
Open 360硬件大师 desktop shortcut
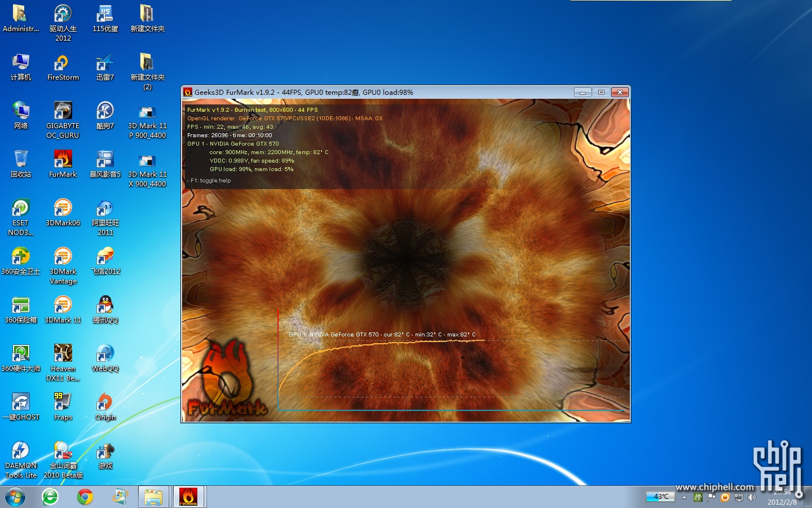[20, 358]
